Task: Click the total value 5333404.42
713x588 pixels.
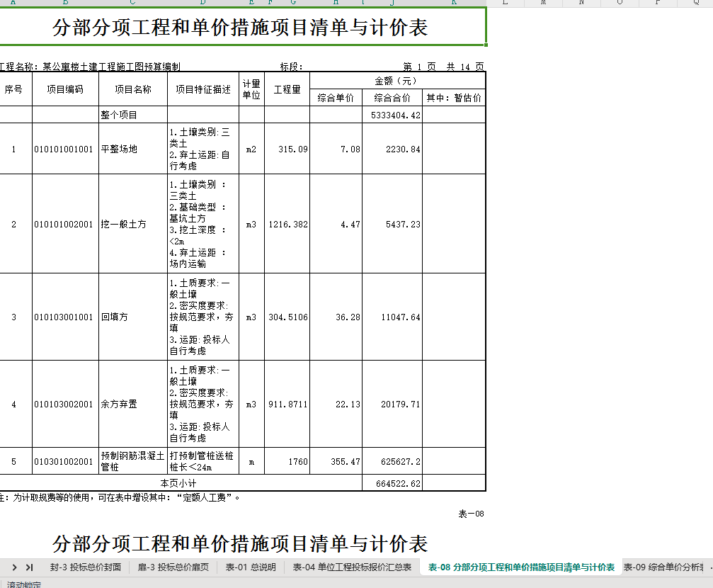Action: [392, 115]
